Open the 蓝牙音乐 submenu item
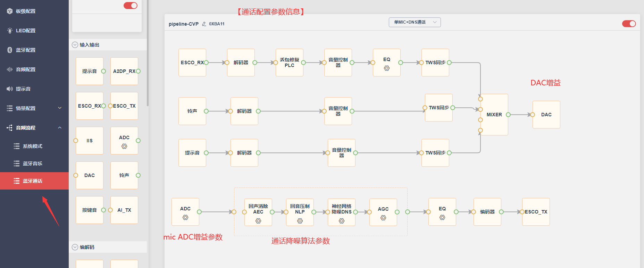The width and height of the screenshot is (644, 268). click(x=34, y=164)
